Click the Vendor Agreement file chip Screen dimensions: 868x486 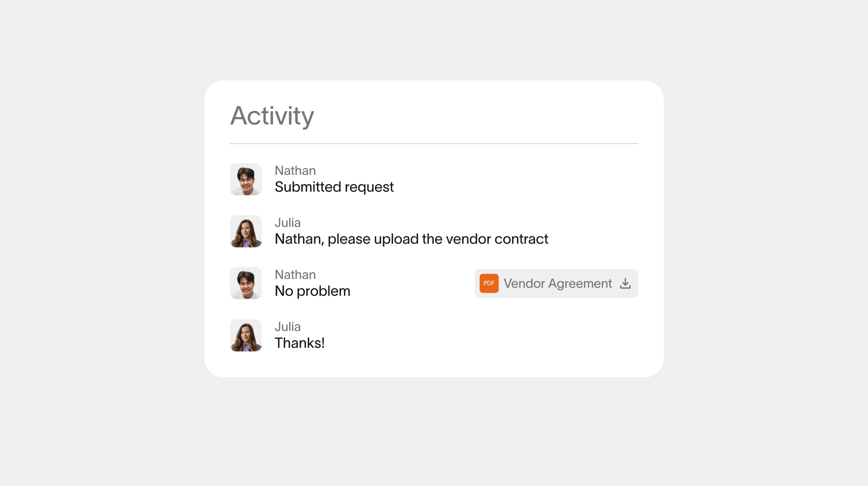click(556, 283)
